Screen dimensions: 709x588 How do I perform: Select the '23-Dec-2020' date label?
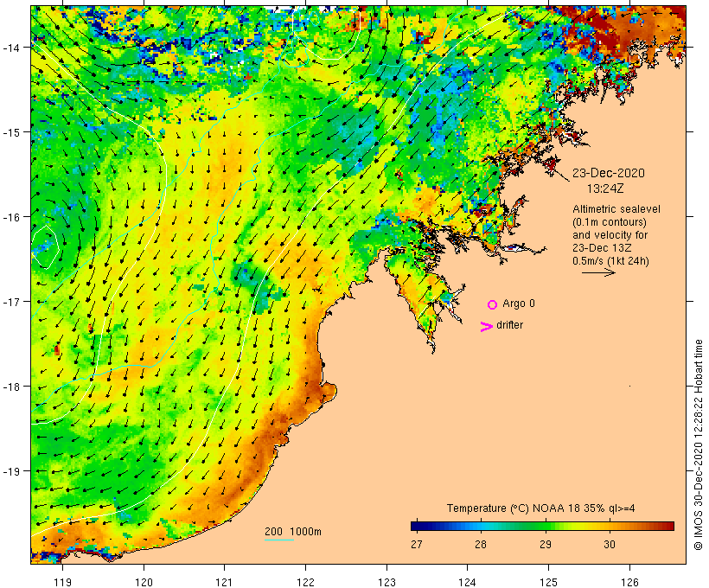pos(609,173)
